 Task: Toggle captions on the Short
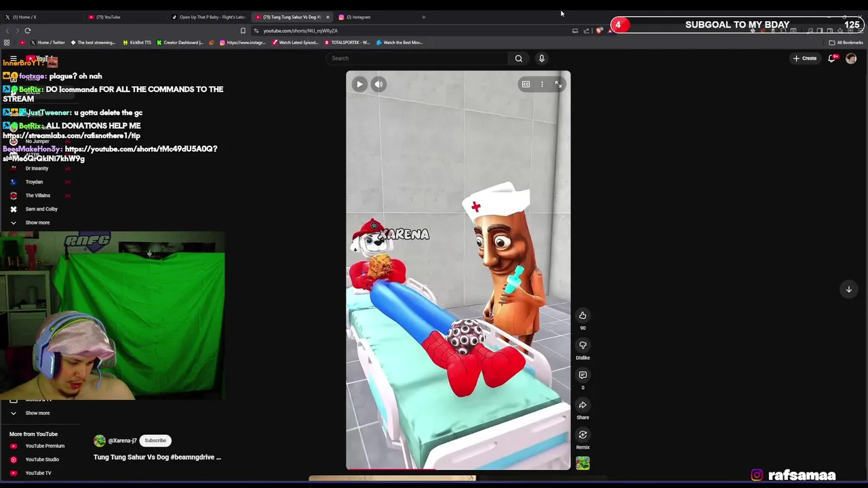[x=526, y=84]
